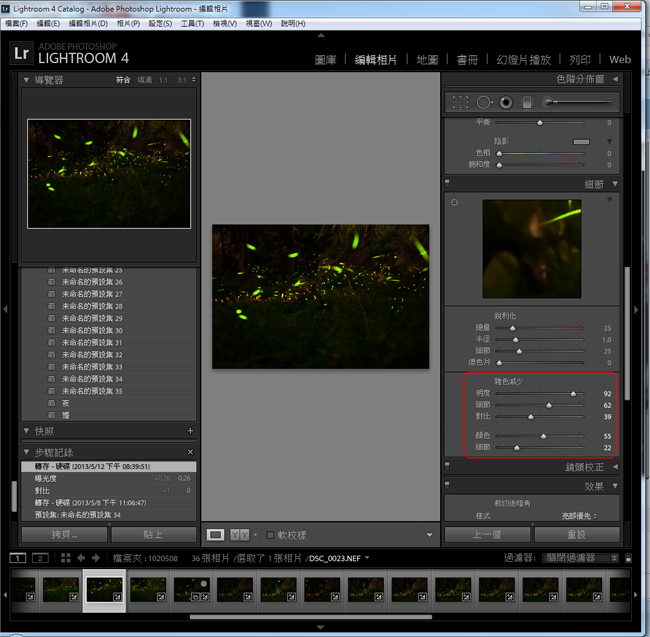Select the Spot Removal tool
The height and width of the screenshot is (637, 650).
pyautogui.click(x=484, y=102)
